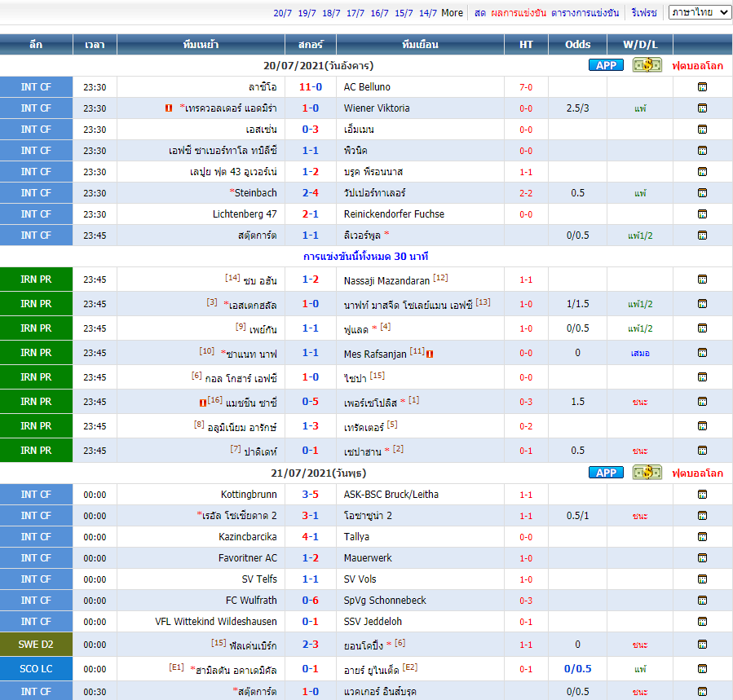Open analysis icon for ลาซิโอ vs AC Belluno
Viewport: 733px width, 700px height.
(x=702, y=87)
